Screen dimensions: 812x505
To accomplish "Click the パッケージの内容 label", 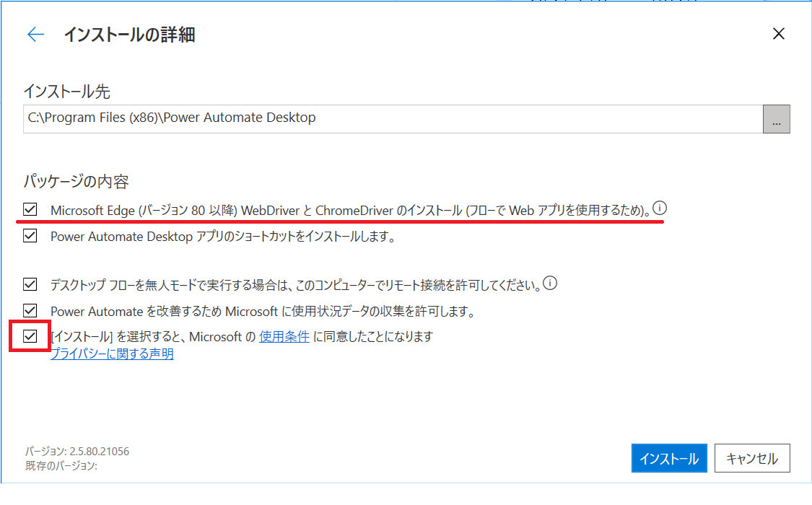I will tap(76, 182).
